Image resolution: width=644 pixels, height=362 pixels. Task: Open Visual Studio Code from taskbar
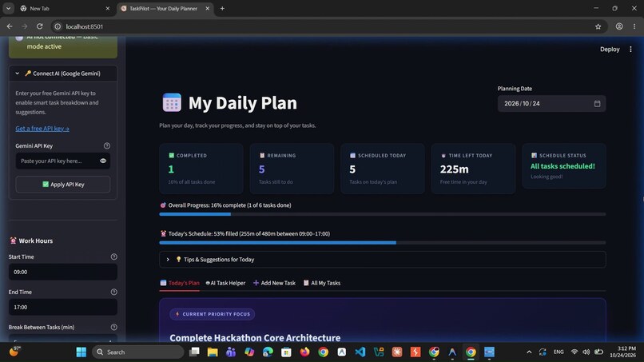click(360, 352)
